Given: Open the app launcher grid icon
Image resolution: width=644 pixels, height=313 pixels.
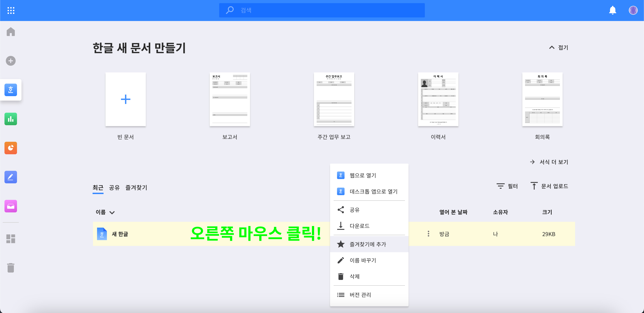Looking at the screenshot, I should (11, 10).
